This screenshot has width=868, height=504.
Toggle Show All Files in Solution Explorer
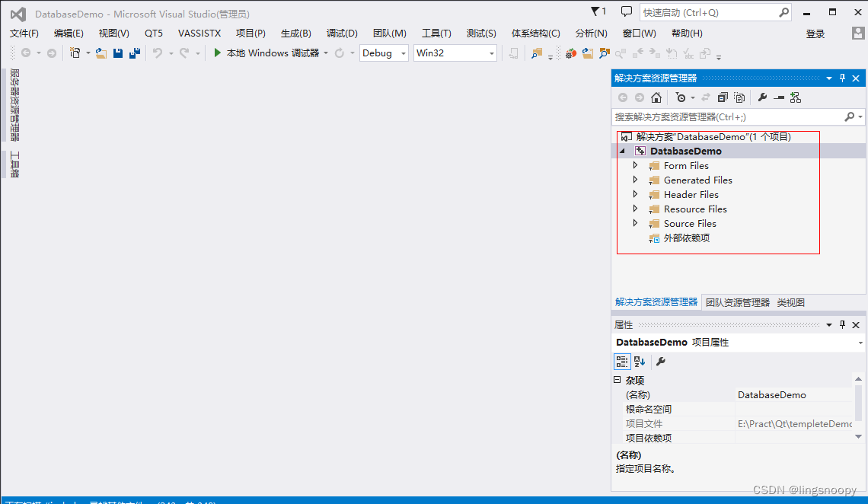coord(739,97)
